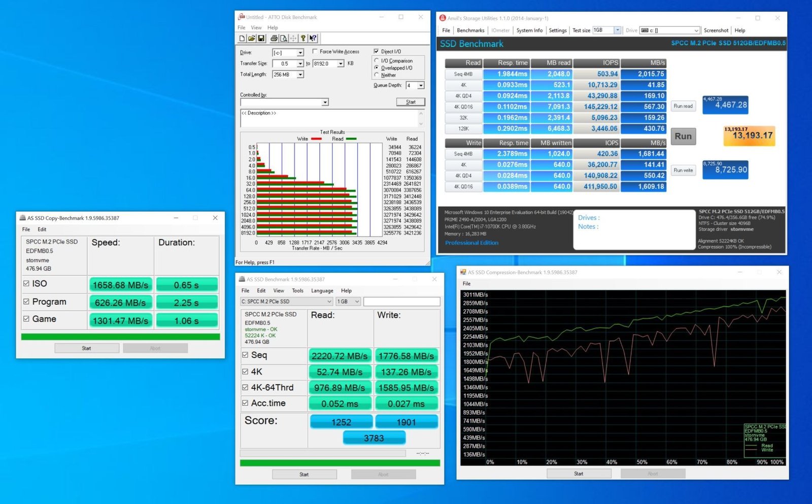
Task: Select the Neither radio option in ATTO
Action: [x=377, y=75]
